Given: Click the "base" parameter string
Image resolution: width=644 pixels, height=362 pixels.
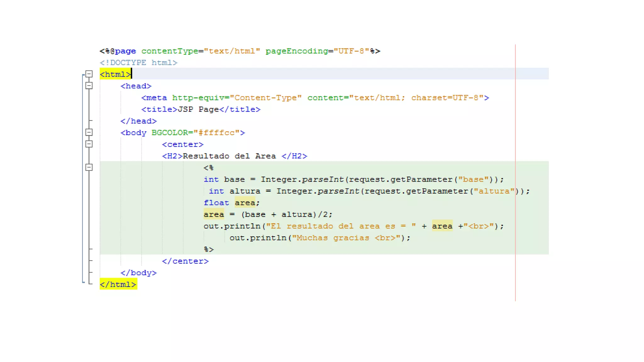Looking at the screenshot, I should click(473, 179).
